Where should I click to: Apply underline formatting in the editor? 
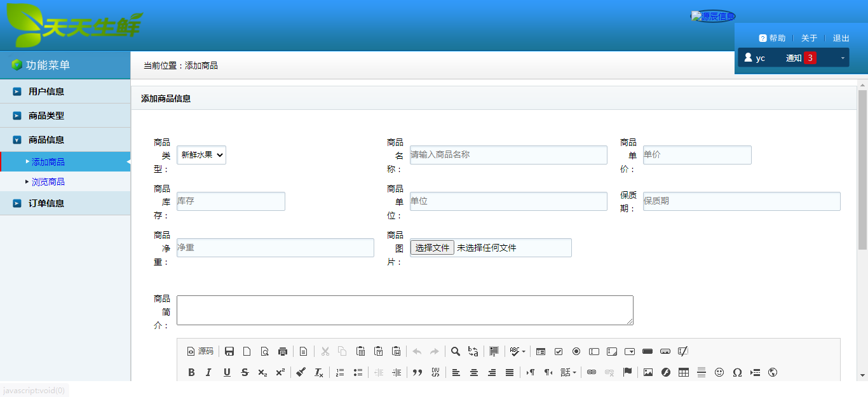pos(227,373)
